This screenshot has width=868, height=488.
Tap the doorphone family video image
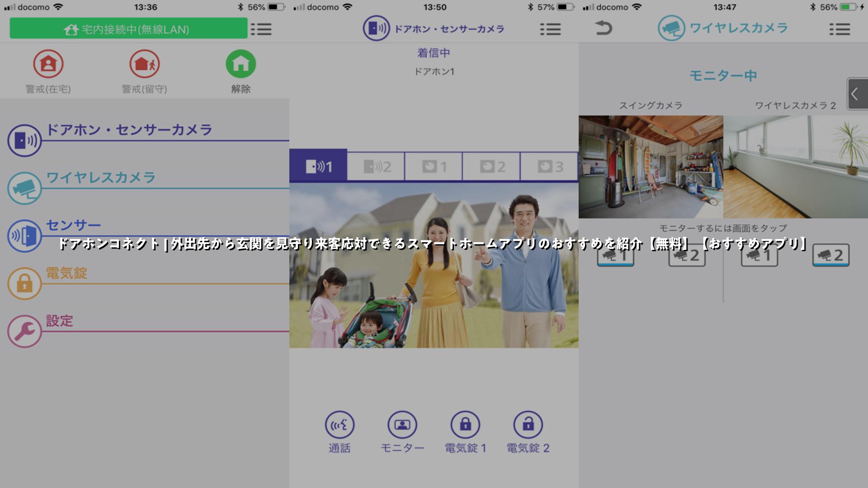[x=434, y=265]
